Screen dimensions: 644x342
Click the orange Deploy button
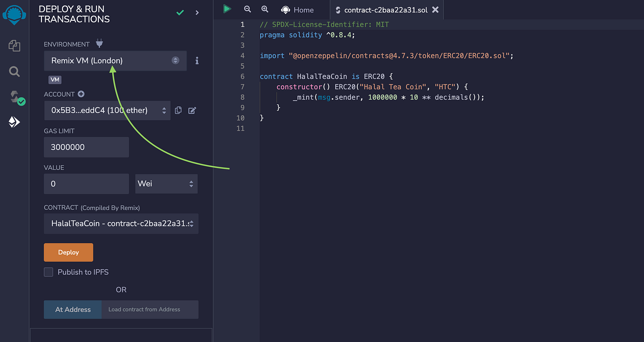coord(69,252)
